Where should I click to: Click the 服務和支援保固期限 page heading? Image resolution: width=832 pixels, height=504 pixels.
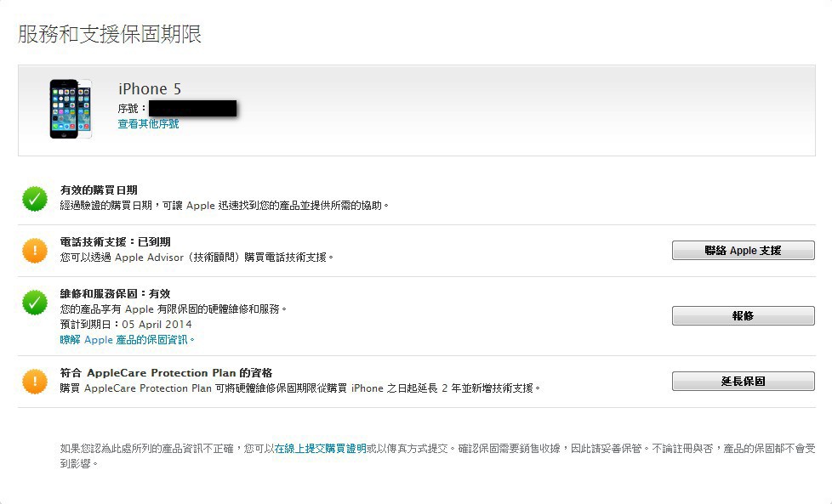[x=110, y=34]
